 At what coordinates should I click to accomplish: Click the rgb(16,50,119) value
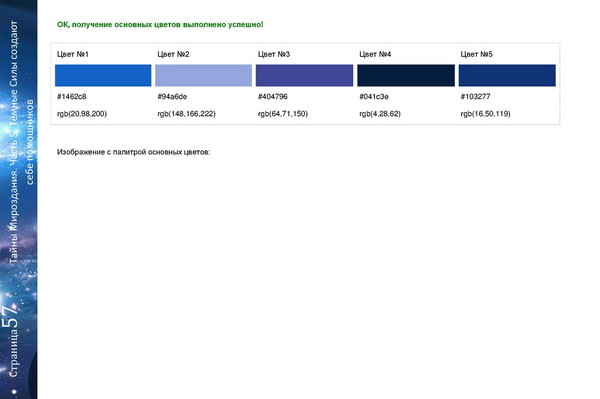(x=485, y=114)
